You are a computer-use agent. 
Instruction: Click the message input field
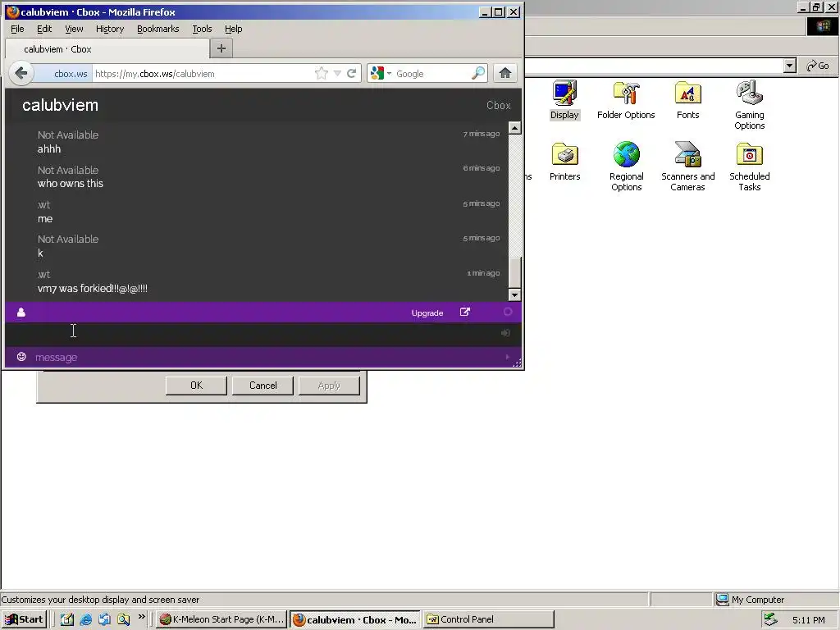pos(268,358)
